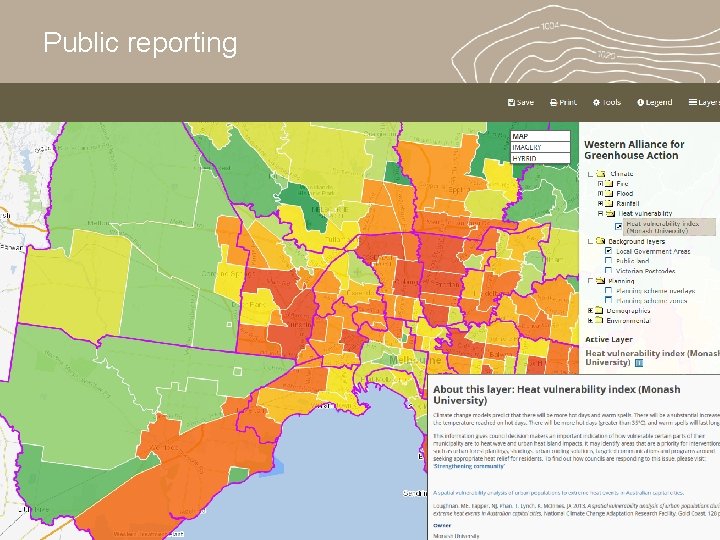Open the Tools menu in the toolbar
The image size is (720, 540).
[x=607, y=102]
